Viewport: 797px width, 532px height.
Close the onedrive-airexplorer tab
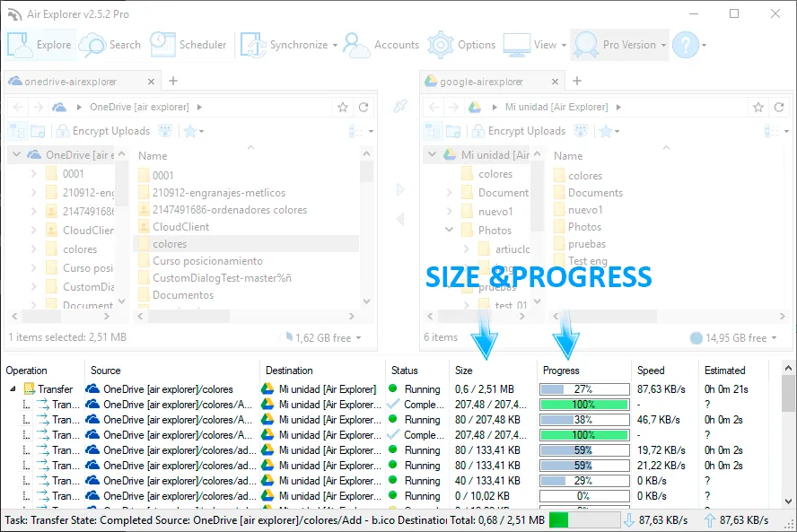(151, 82)
